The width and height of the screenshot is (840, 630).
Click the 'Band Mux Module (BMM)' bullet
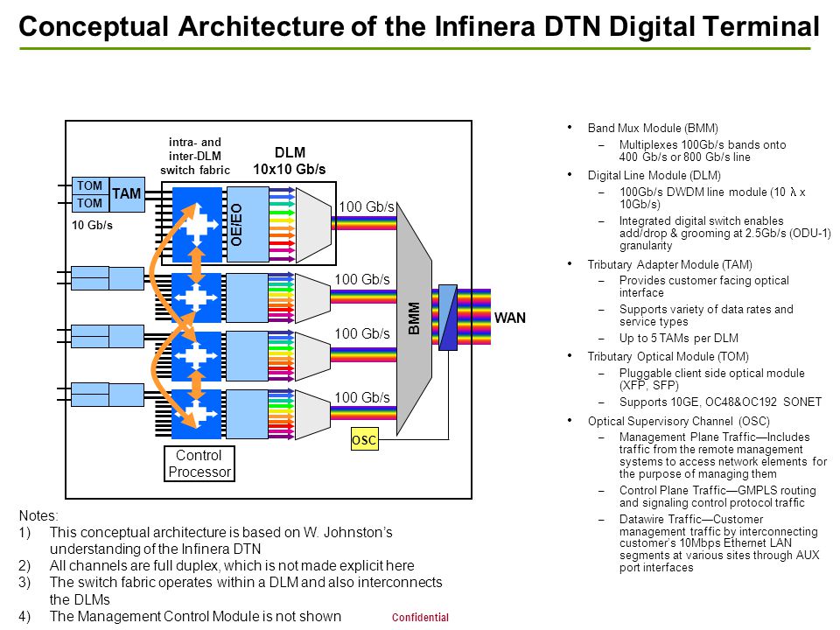tap(653, 128)
